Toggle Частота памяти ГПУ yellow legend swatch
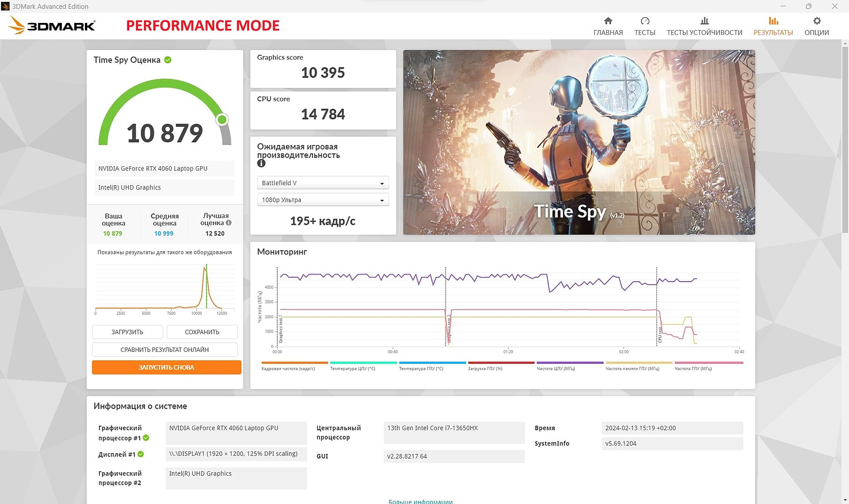The width and height of the screenshot is (849, 504). [639, 363]
